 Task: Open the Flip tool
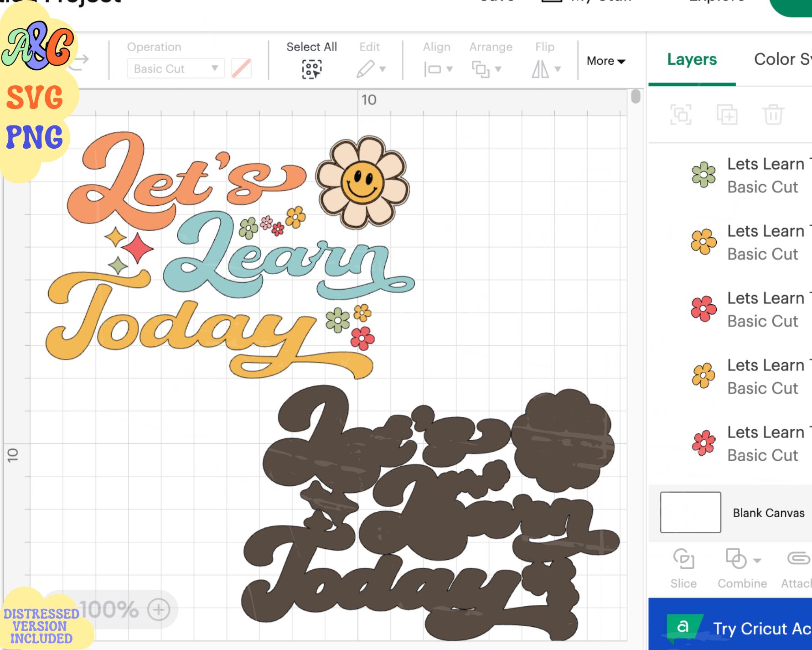pyautogui.click(x=541, y=69)
